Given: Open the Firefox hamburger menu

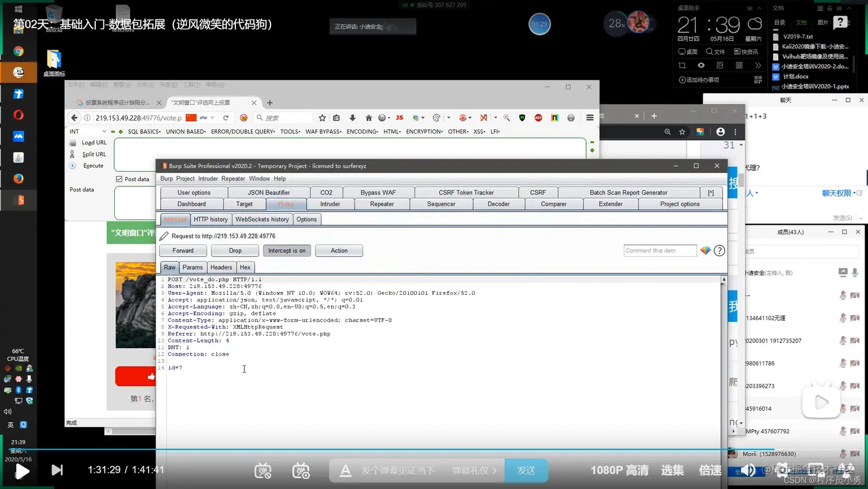Looking at the screenshot, I should 590,118.
